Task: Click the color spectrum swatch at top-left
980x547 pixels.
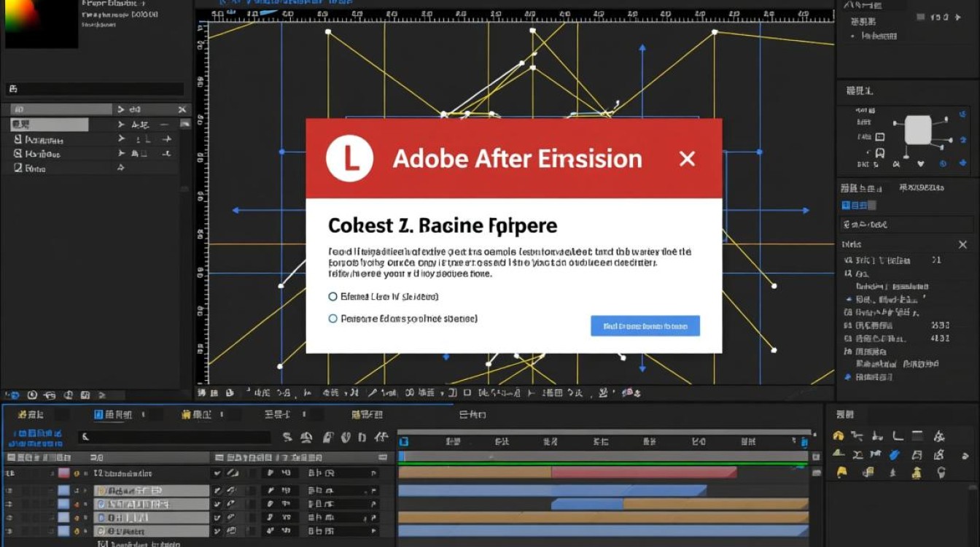Action: tap(41, 24)
